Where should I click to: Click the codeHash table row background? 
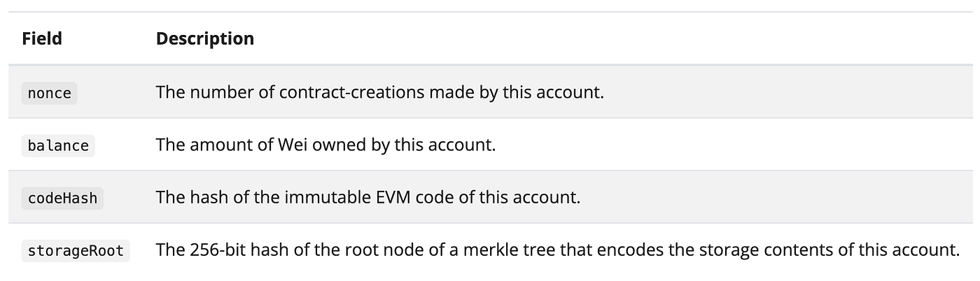click(x=770, y=197)
